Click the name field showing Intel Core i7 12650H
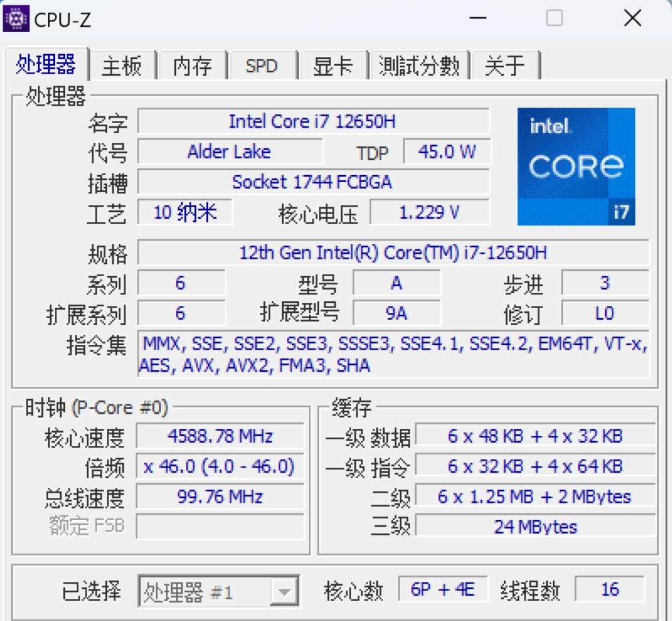Screen dimensions: 672x621 coord(313,121)
